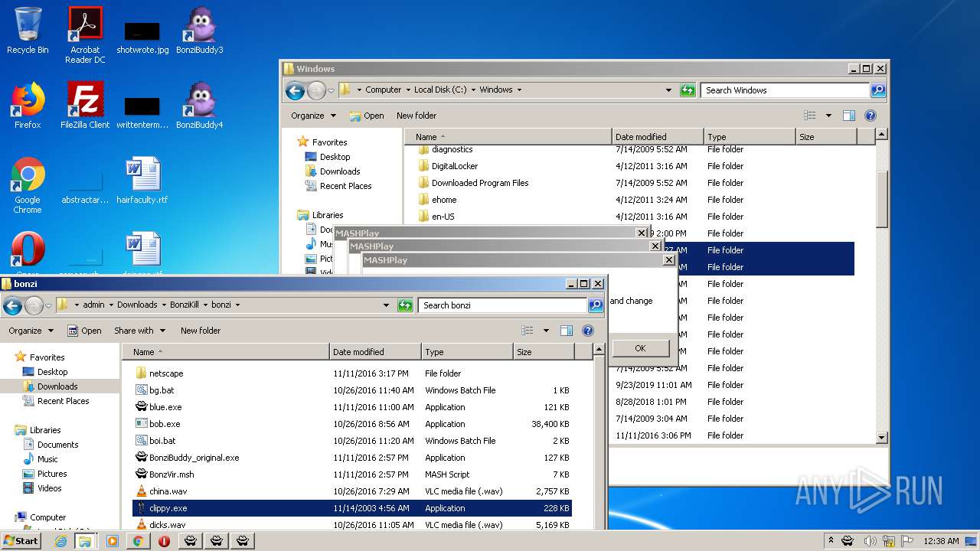The image size is (980, 551).
Task: Open view options dropdown arrow in Windows window
Action: click(828, 116)
